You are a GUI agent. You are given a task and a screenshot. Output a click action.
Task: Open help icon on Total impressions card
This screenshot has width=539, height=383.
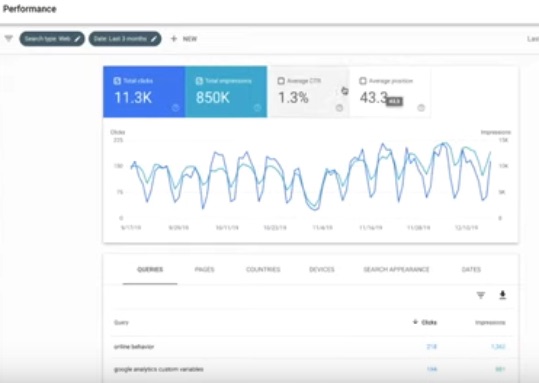tap(257, 108)
